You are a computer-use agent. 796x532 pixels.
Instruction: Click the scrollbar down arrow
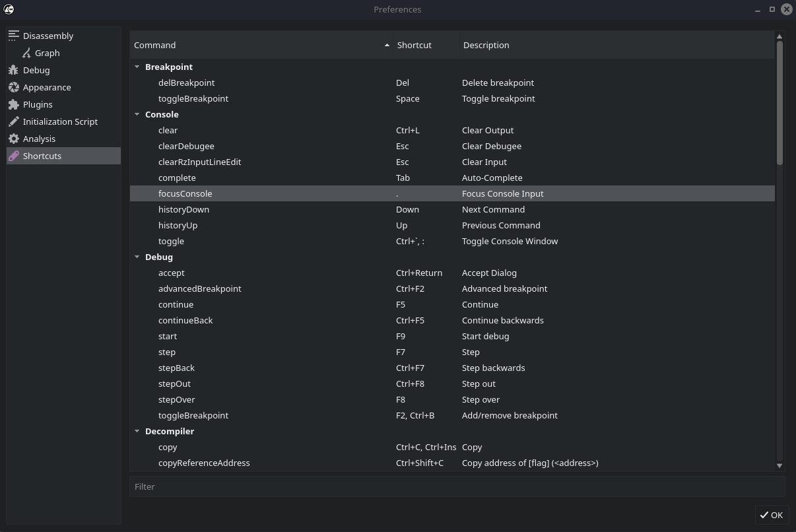[779, 465]
